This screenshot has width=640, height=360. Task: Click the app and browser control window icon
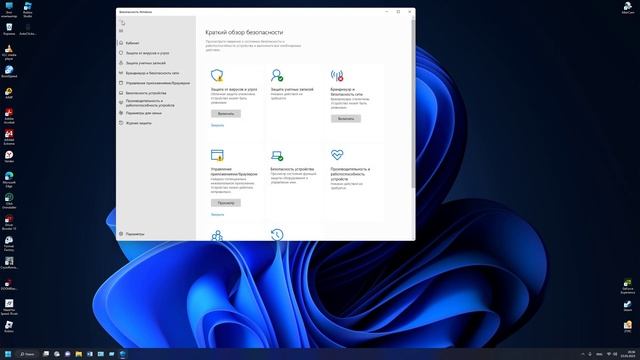tap(217, 155)
